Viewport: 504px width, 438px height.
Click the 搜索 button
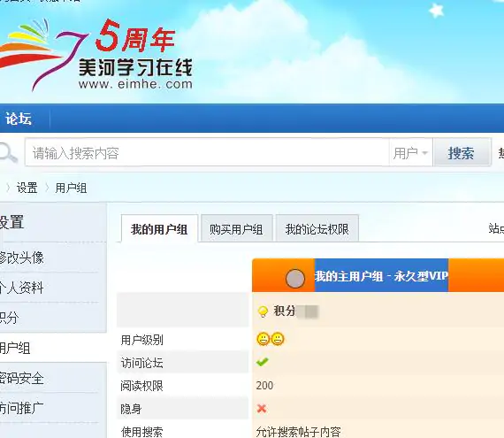click(462, 152)
